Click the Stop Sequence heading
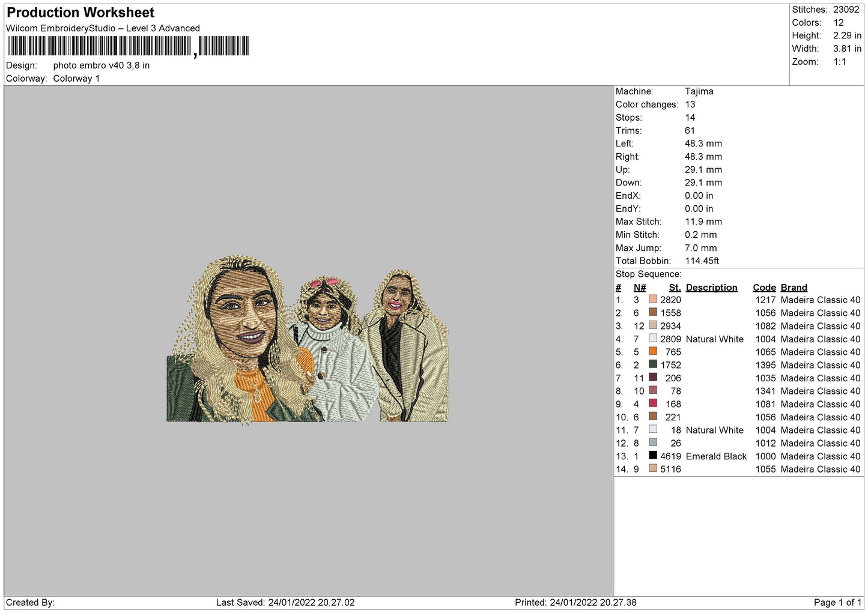The height and width of the screenshot is (613, 868). coord(648,274)
